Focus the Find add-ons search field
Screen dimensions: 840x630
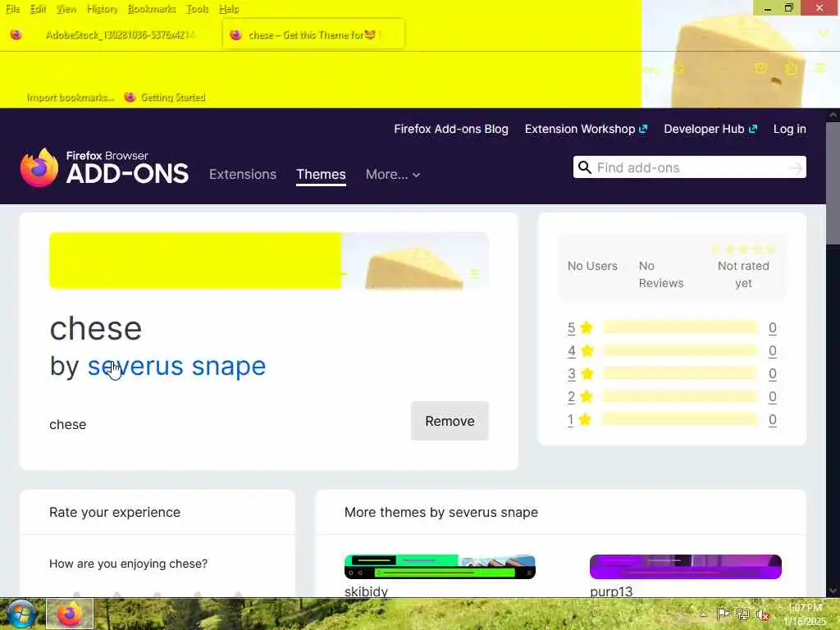pos(689,167)
